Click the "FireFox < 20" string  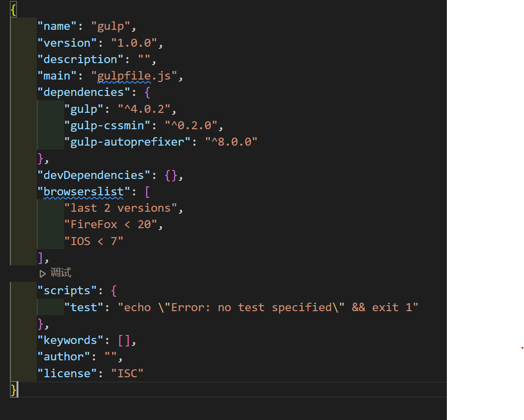coord(110,225)
